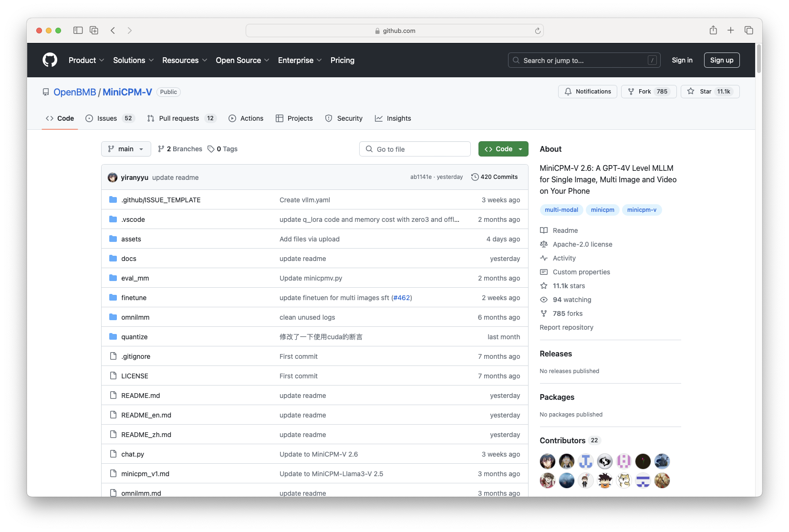This screenshot has width=789, height=532.
Task: Open the green Code dropdown button
Action: pos(503,149)
